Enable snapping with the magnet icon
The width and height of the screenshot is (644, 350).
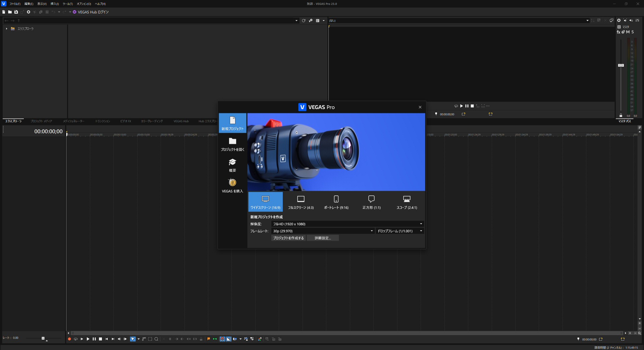tap(222, 339)
